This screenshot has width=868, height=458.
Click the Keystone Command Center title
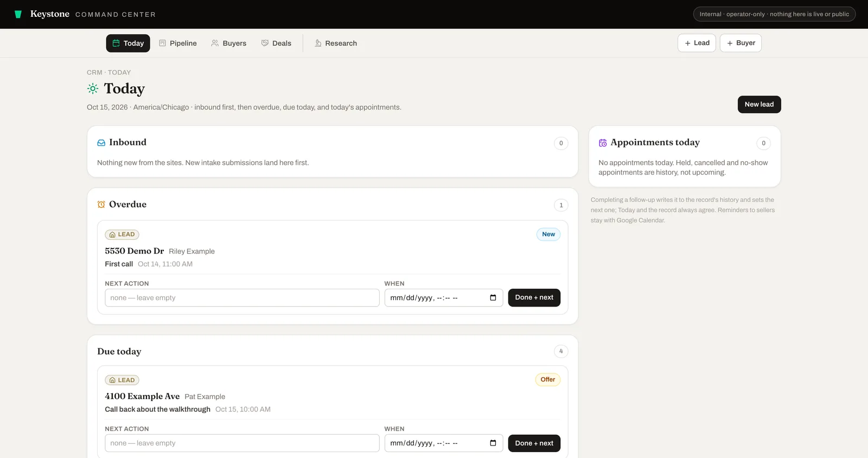point(93,14)
